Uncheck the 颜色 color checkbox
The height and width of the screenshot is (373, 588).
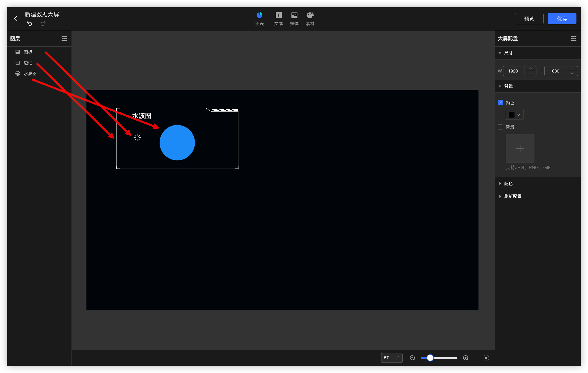pos(500,103)
